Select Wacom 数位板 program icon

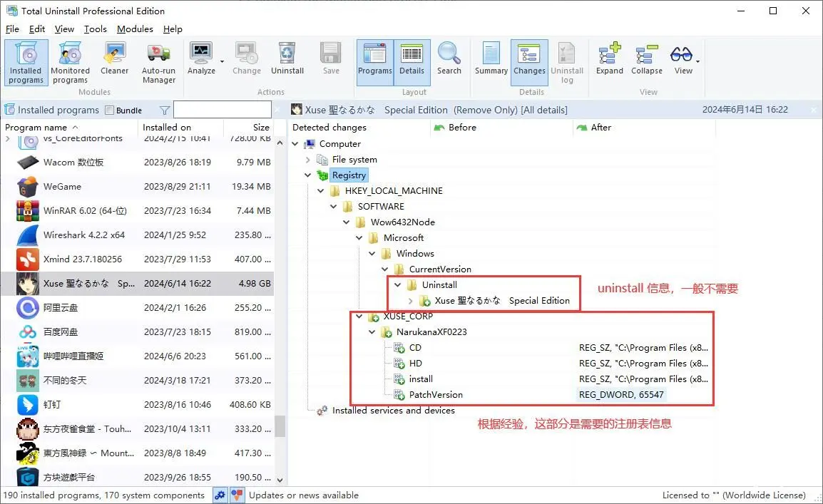[27, 162]
